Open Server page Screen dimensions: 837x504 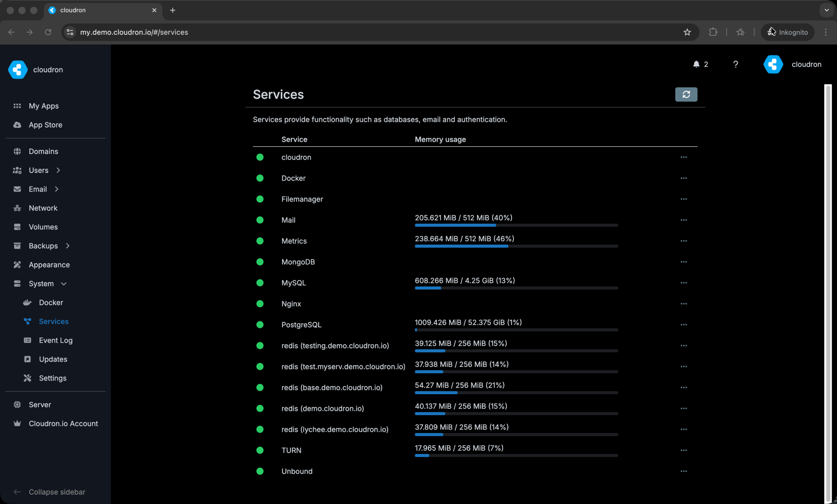click(x=40, y=405)
